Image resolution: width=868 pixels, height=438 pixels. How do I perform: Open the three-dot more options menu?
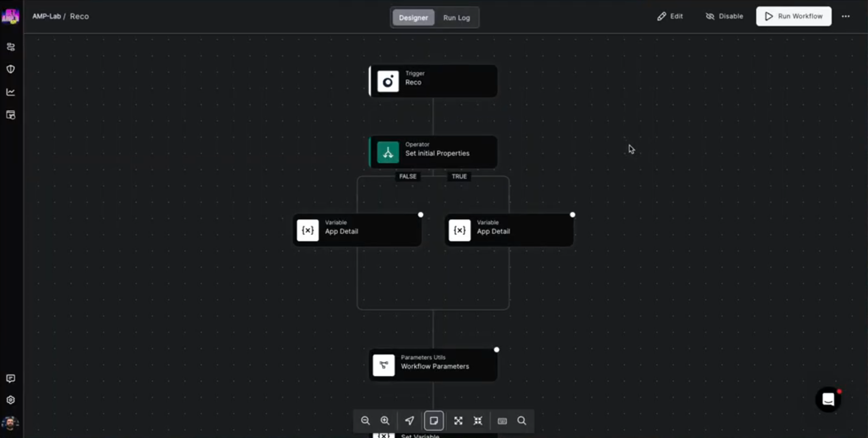pos(845,16)
